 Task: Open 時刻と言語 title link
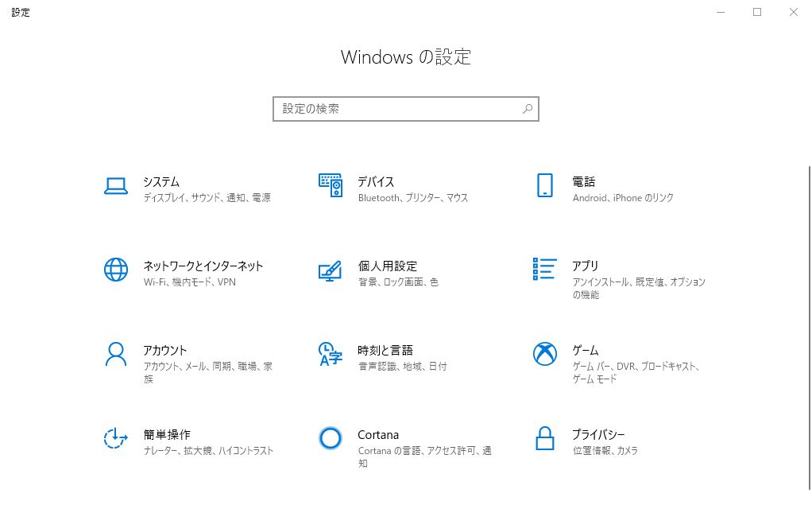(385, 351)
